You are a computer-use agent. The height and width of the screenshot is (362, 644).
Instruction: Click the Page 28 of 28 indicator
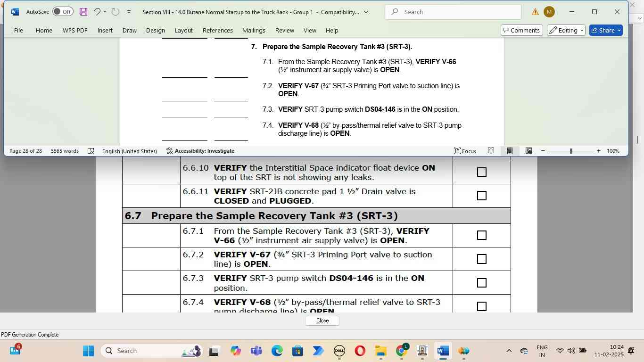[25, 151]
